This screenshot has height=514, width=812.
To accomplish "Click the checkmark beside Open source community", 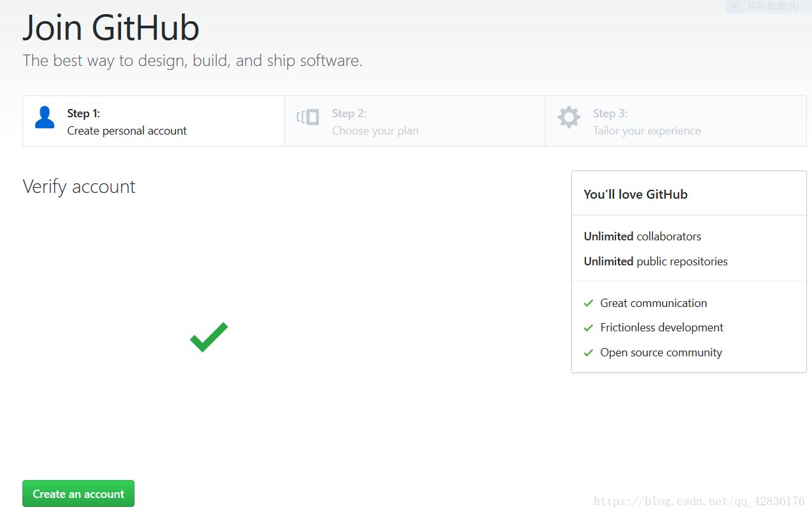I will pyautogui.click(x=589, y=352).
